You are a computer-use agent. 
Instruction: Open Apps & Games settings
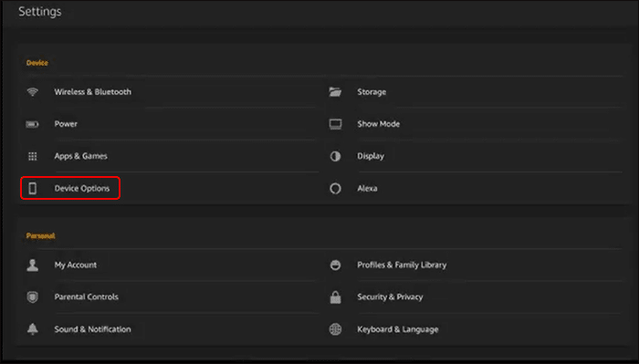[80, 156]
